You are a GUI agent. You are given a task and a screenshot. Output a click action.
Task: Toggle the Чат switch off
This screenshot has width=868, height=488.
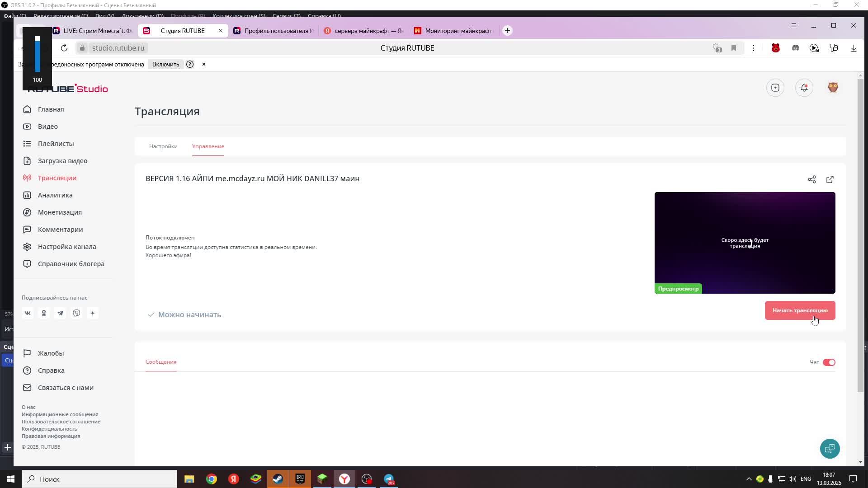point(829,362)
